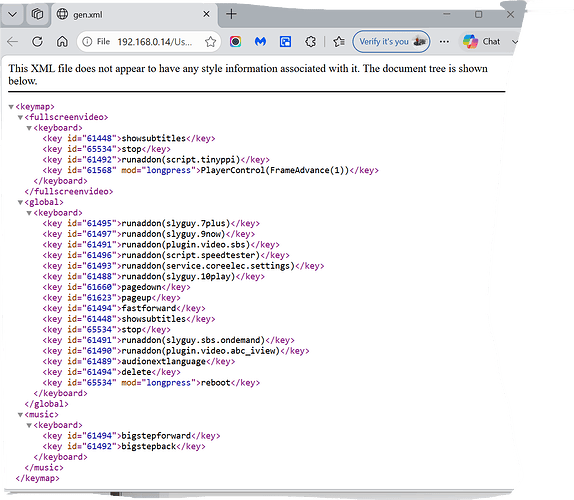Screen dimensions: 574x500
Task: Collapse keyboard node under music
Action: click(x=29, y=425)
